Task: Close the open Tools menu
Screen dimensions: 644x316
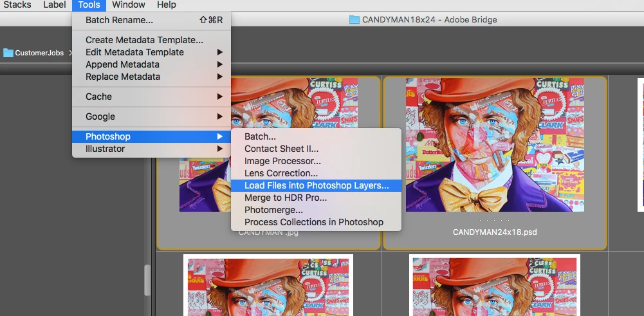Action: point(89,5)
